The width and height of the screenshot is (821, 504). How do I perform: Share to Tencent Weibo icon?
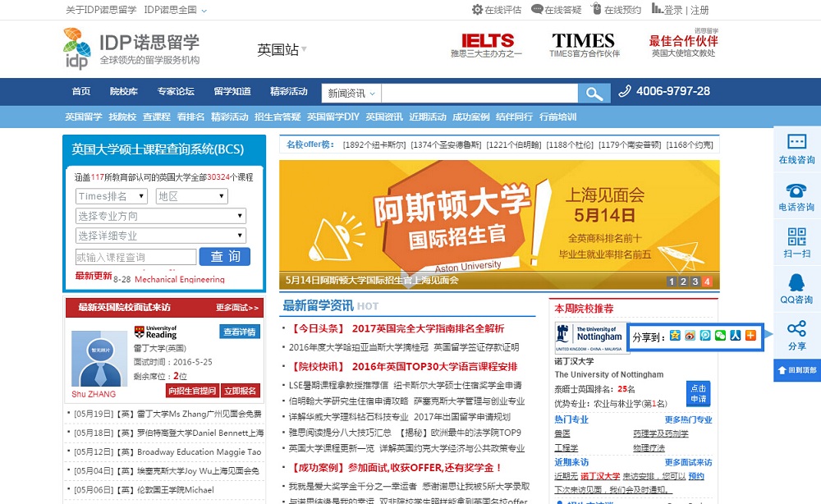(x=705, y=336)
